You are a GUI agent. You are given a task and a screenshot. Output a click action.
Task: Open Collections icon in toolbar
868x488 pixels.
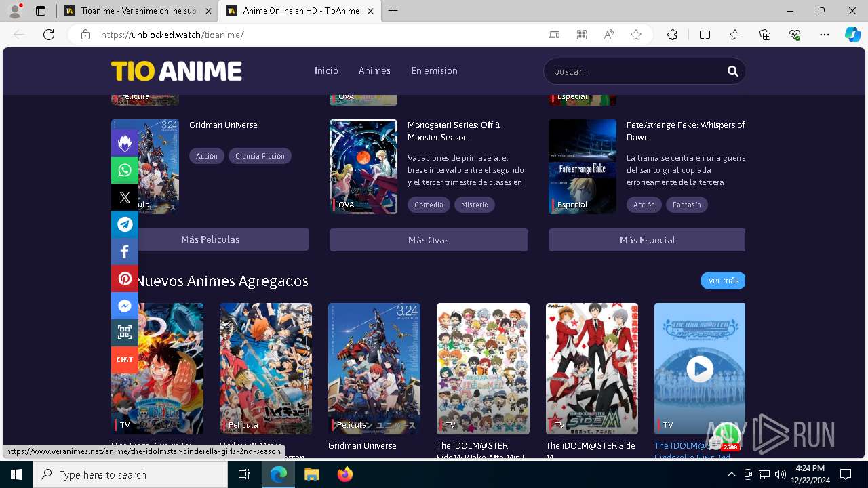[x=765, y=35]
